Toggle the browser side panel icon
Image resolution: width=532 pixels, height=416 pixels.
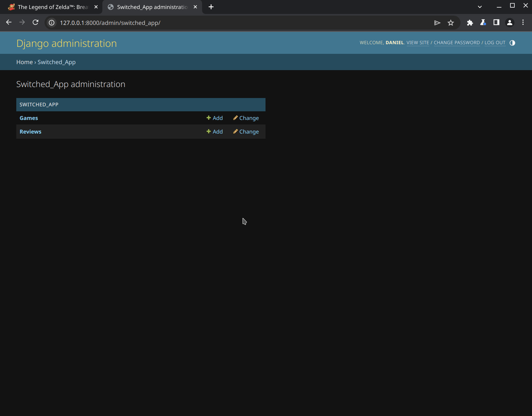[x=496, y=23]
